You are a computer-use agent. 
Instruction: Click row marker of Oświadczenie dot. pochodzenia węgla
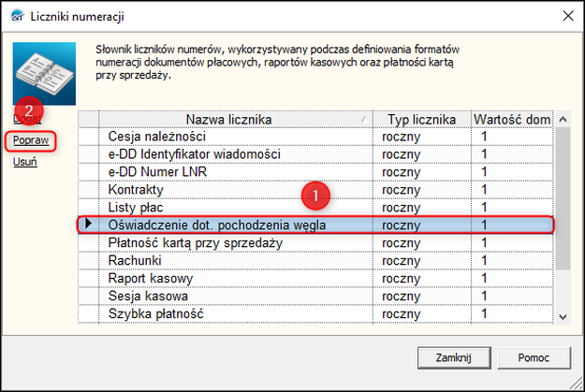point(89,225)
